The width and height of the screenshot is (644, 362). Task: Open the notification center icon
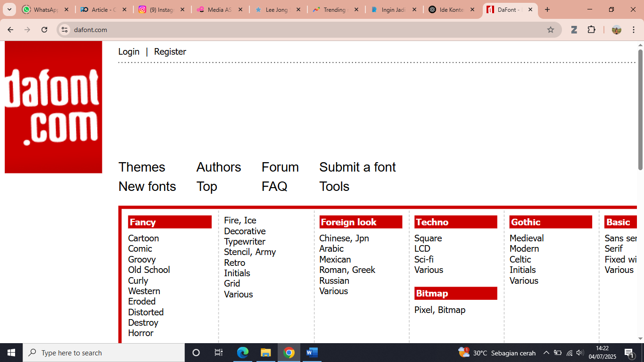[x=628, y=353]
